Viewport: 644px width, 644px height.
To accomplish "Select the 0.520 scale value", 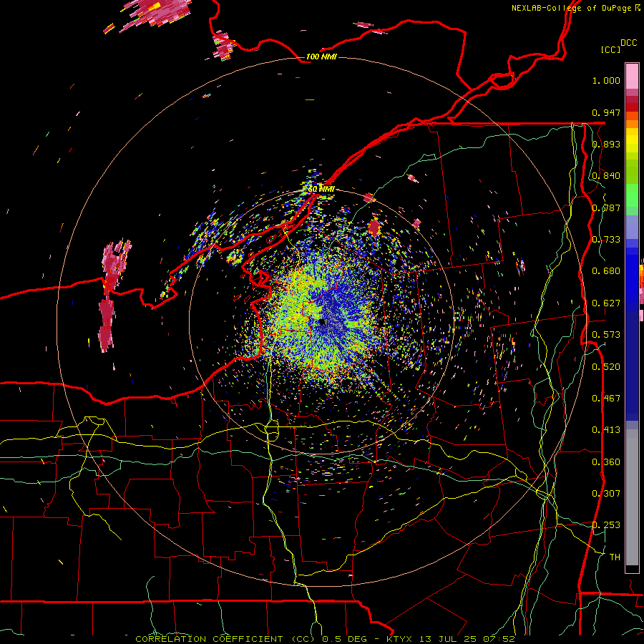I will (606, 366).
